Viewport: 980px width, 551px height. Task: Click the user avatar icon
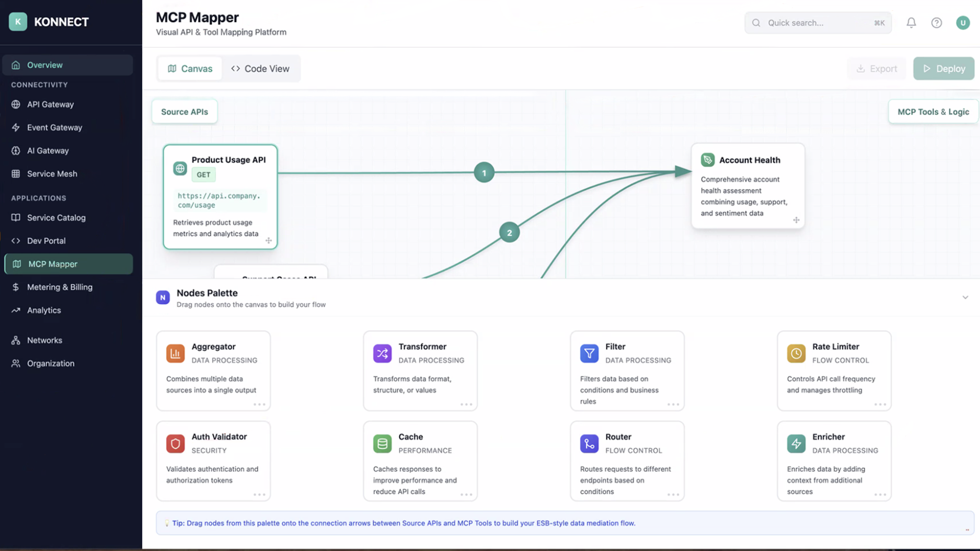click(x=962, y=23)
